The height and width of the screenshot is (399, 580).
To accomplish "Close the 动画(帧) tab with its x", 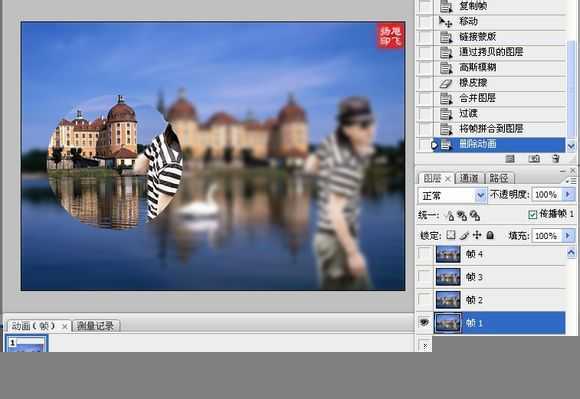I will (x=64, y=327).
